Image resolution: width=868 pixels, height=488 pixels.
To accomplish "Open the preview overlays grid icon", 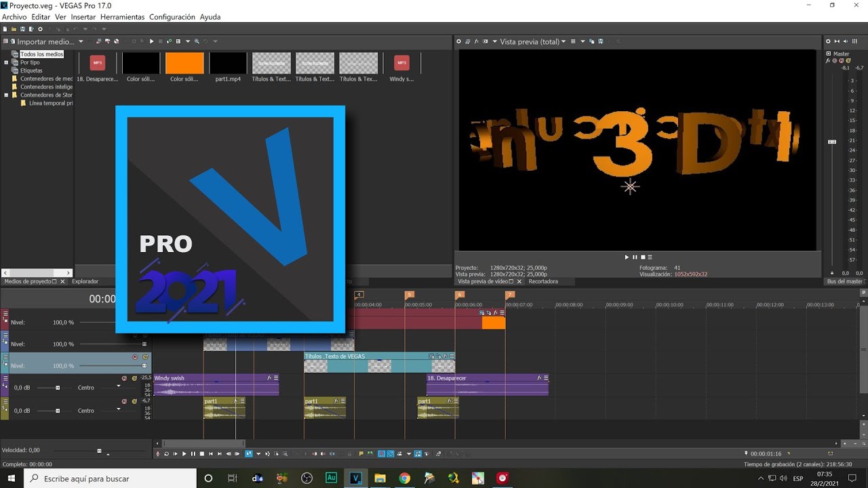I will pos(573,41).
